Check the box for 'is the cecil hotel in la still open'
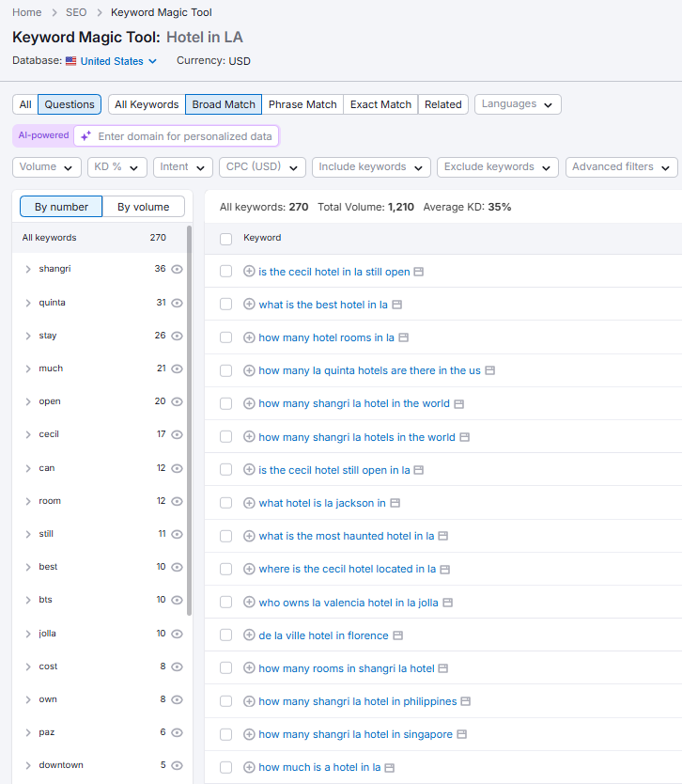Image resolution: width=682 pixels, height=784 pixels. coord(225,271)
